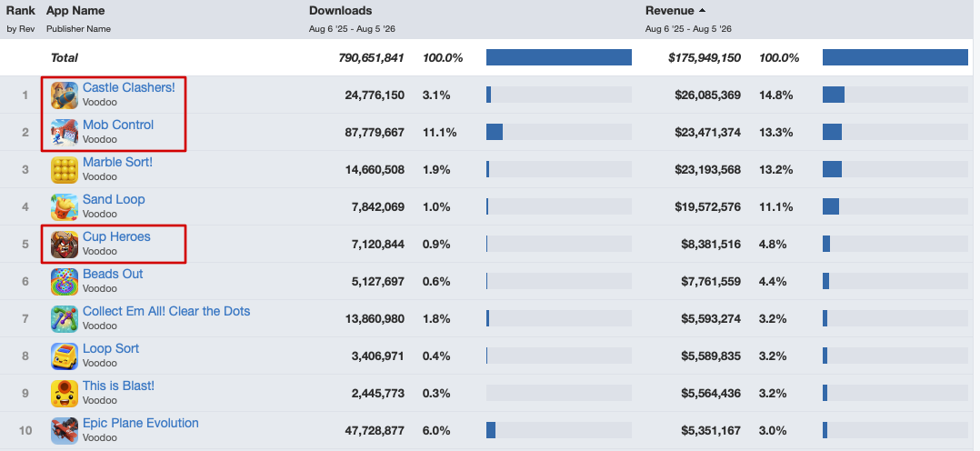Click the Cup Heroes app icon
Image resolution: width=980 pixels, height=451 pixels.
[x=65, y=244]
